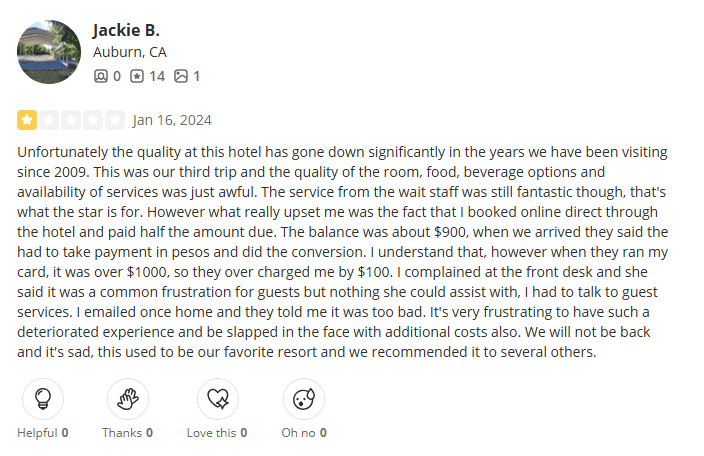This screenshot has height=456, width=704.
Task: Click the photo count number 1
Action: pos(197,76)
